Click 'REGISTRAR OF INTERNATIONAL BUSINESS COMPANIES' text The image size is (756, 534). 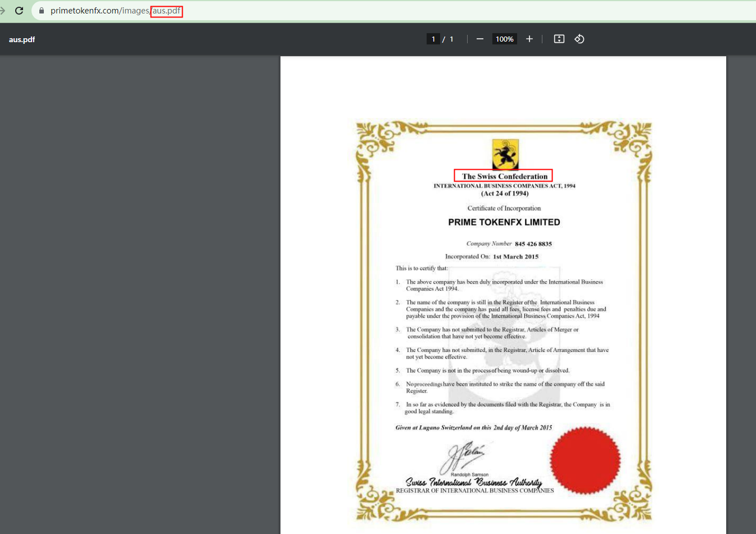pos(475,491)
